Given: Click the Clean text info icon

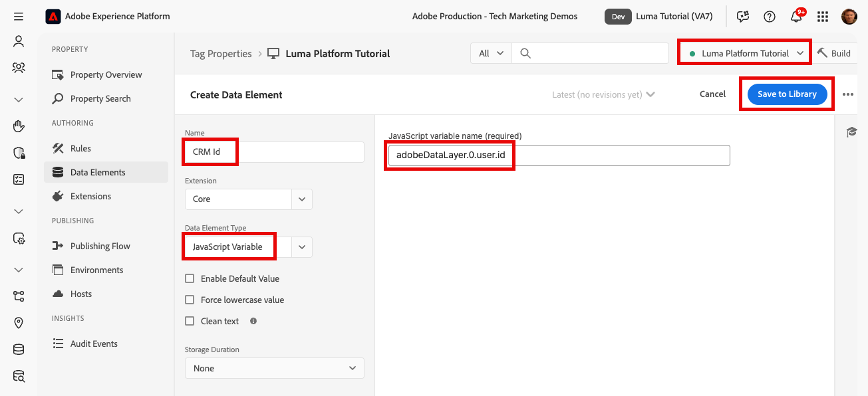Looking at the screenshot, I should [x=253, y=321].
